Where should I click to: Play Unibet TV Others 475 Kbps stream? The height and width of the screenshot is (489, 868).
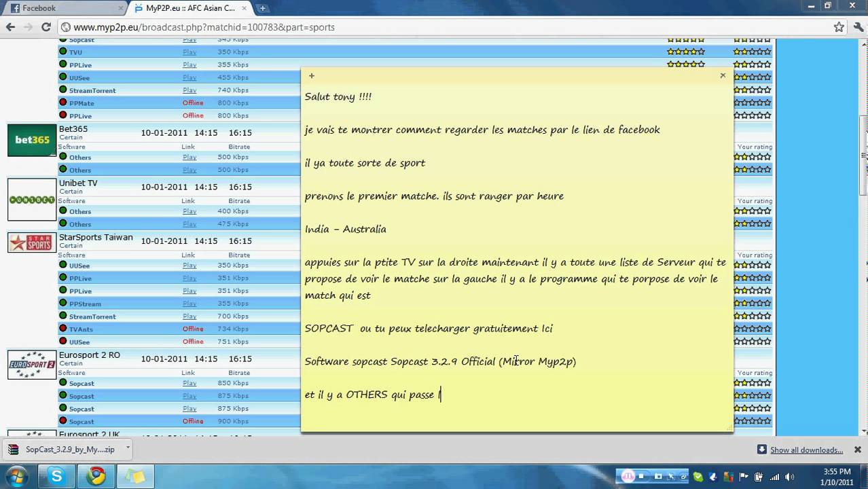[189, 224]
